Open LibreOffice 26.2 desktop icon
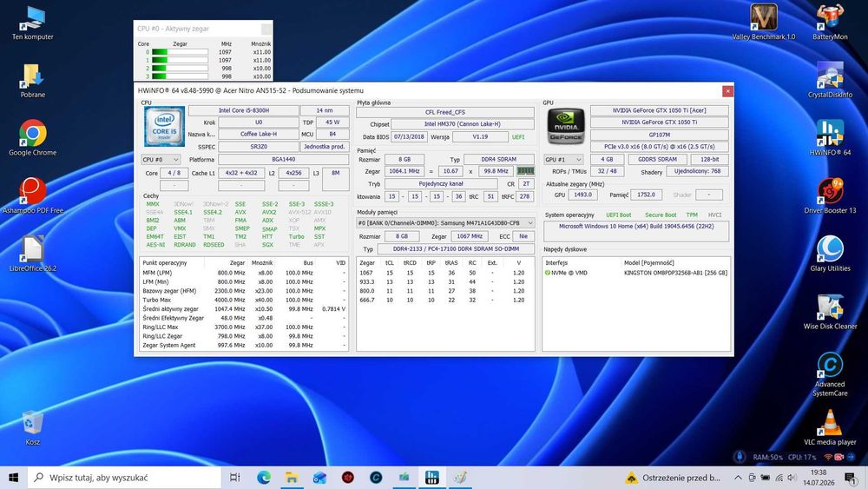This screenshot has height=489, width=868. pyautogui.click(x=33, y=254)
